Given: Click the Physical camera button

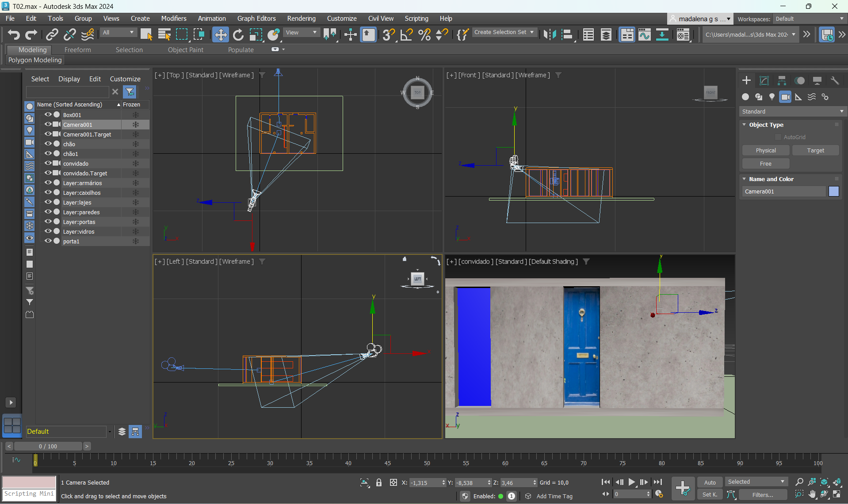Looking at the screenshot, I should click(x=766, y=151).
